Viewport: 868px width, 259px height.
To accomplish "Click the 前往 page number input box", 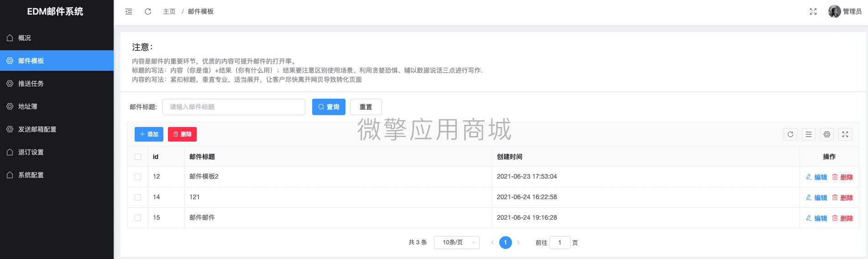I will click(x=560, y=243).
